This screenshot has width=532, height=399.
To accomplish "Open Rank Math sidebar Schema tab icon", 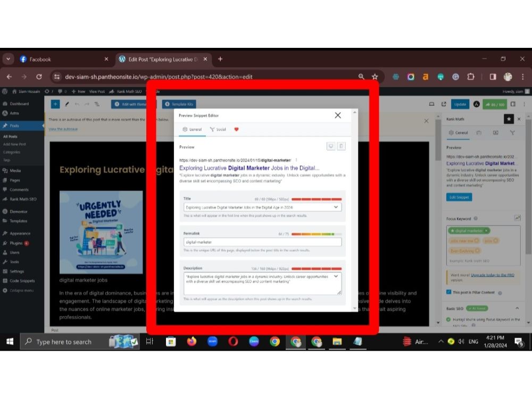I will click(496, 132).
